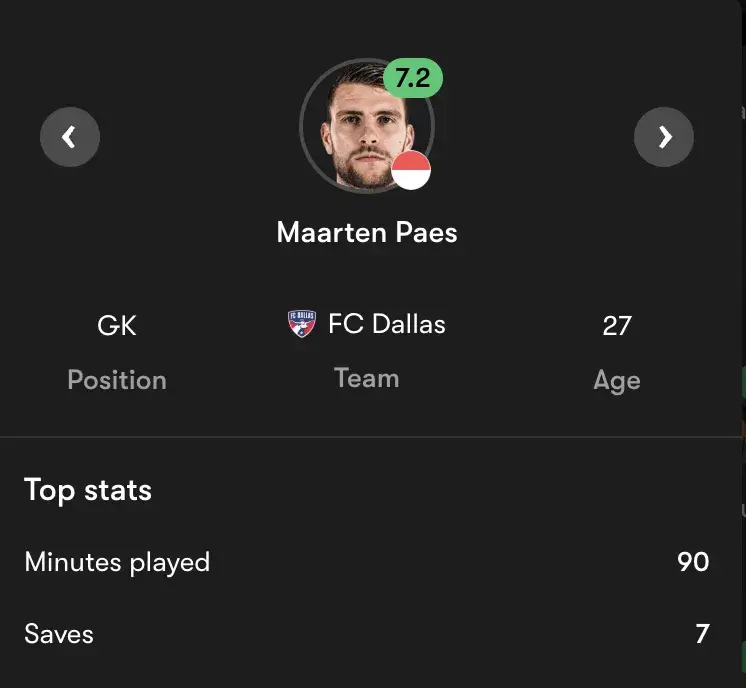Click the green strip at the right edge
This screenshot has width=746, height=688.
tap(743, 383)
